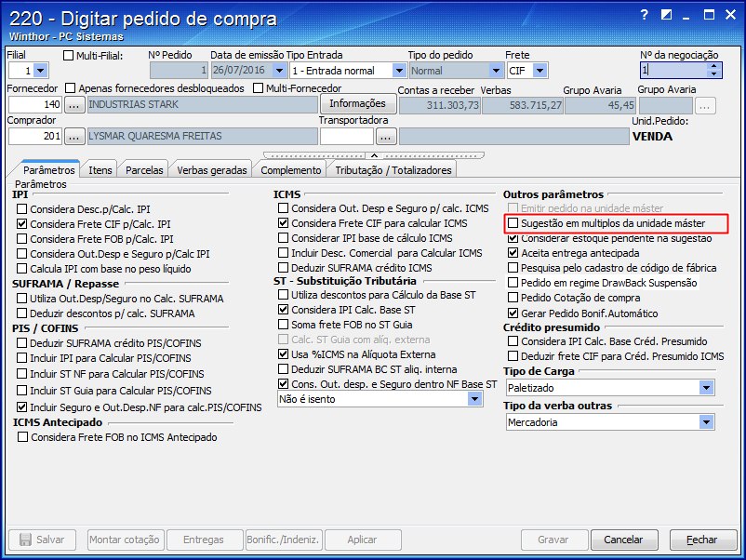Click the Entregas button

204,540
